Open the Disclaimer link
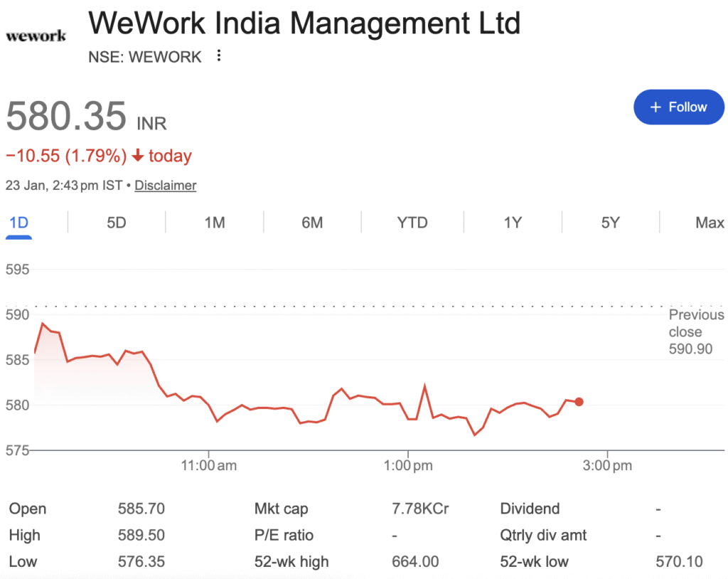 point(165,185)
